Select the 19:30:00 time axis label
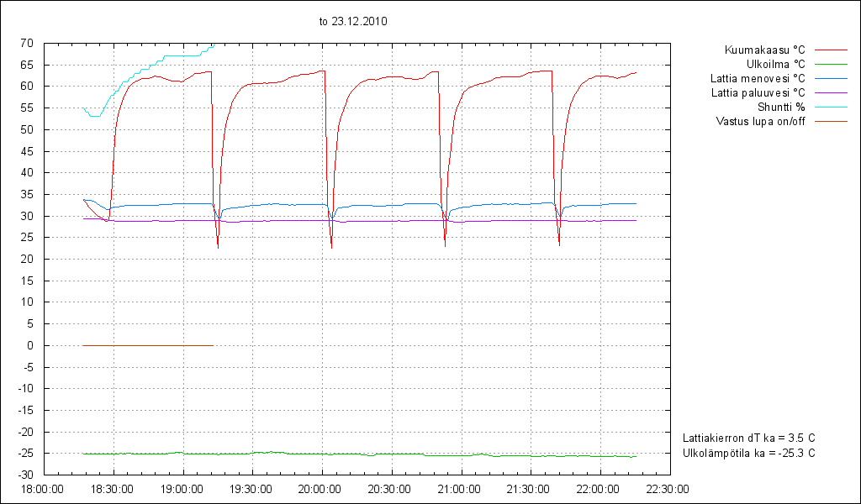Image resolution: width=861 pixels, height=504 pixels. point(251,489)
